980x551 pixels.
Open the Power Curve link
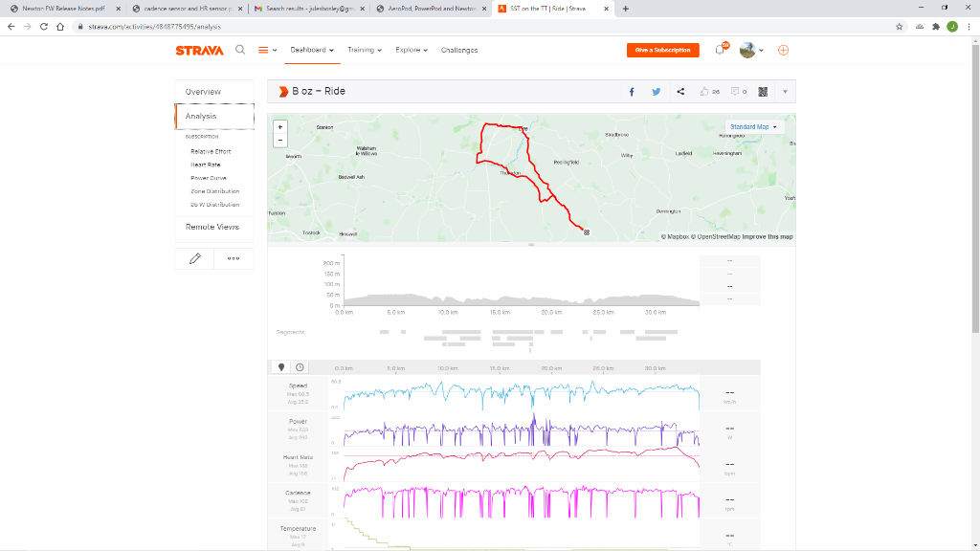[x=209, y=178]
